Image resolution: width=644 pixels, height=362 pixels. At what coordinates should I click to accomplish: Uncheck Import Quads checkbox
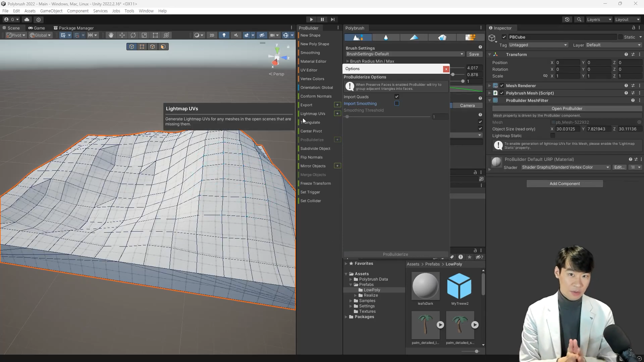point(397,97)
